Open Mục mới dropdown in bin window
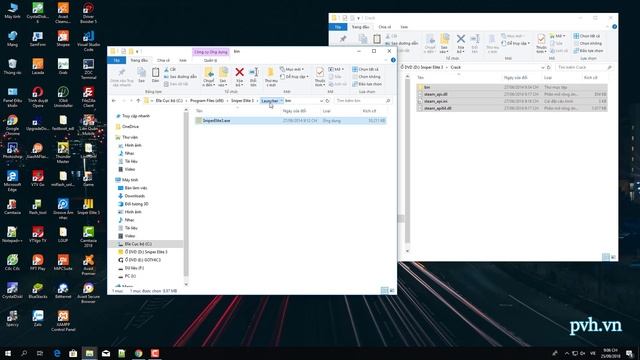The width and height of the screenshot is (640, 360). click(292, 69)
